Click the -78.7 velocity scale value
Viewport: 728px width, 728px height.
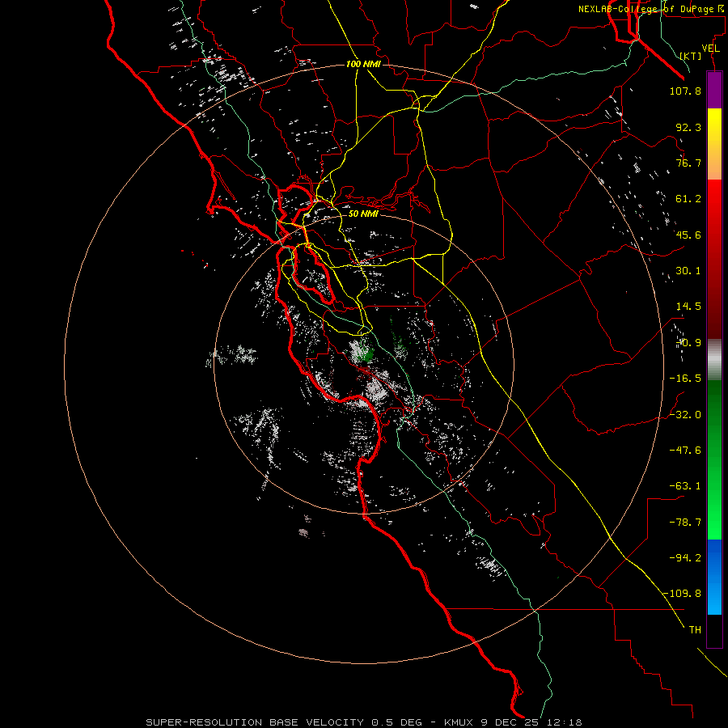point(685,523)
